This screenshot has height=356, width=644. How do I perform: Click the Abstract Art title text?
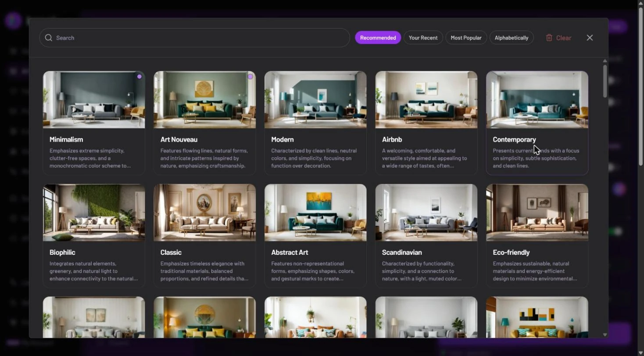(x=290, y=253)
